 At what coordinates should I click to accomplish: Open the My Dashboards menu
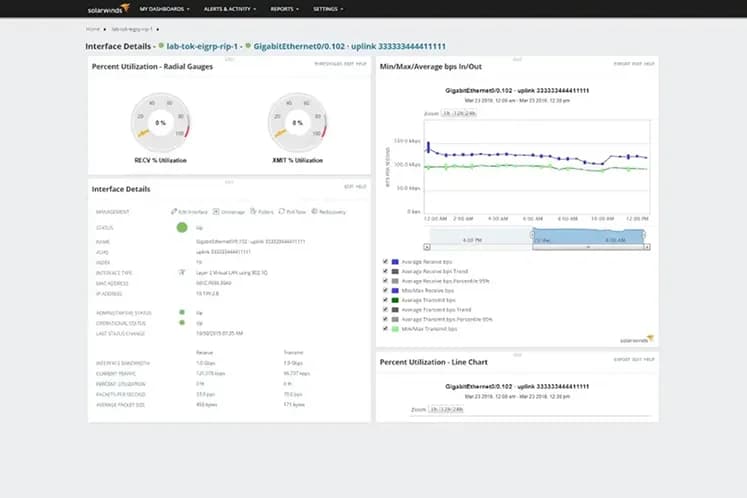164,9
